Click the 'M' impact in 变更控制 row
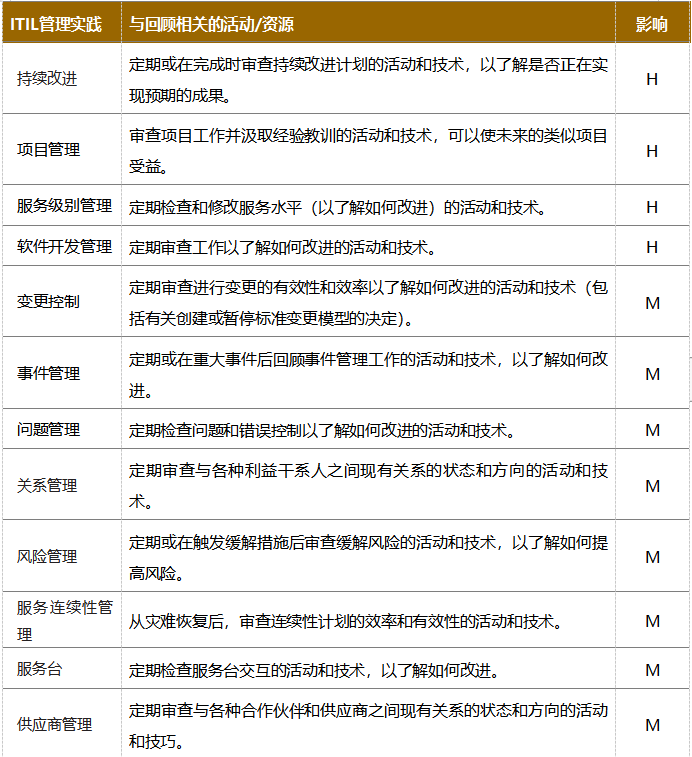Image resolution: width=692 pixels, height=757 pixels. pyautogui.click(x=652, y=303)
